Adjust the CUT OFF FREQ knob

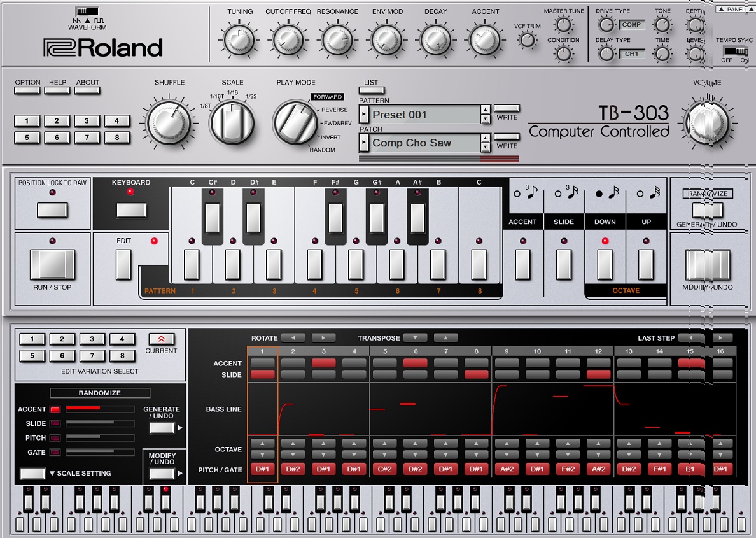(288, 40)
